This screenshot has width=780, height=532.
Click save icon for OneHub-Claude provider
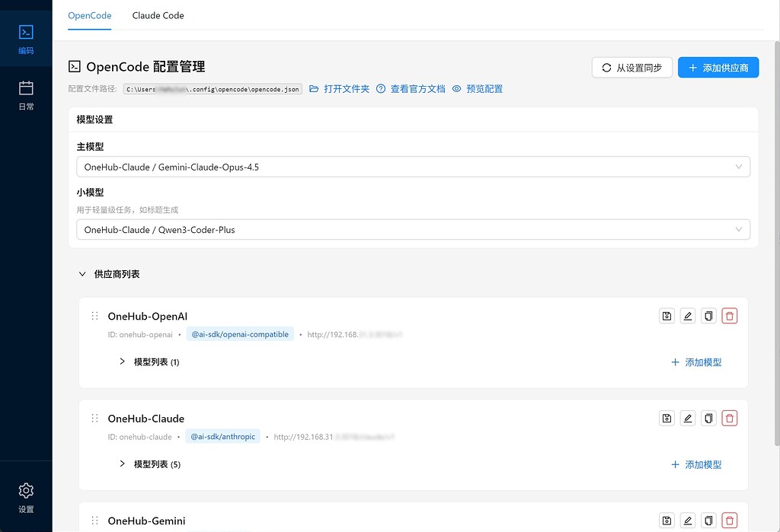click(667, 418)
